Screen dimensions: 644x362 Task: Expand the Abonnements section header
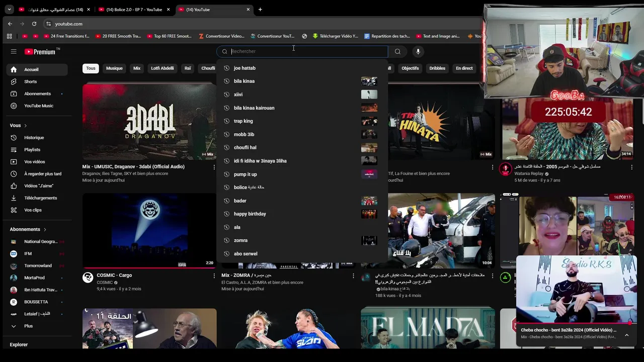click(28, 229)
